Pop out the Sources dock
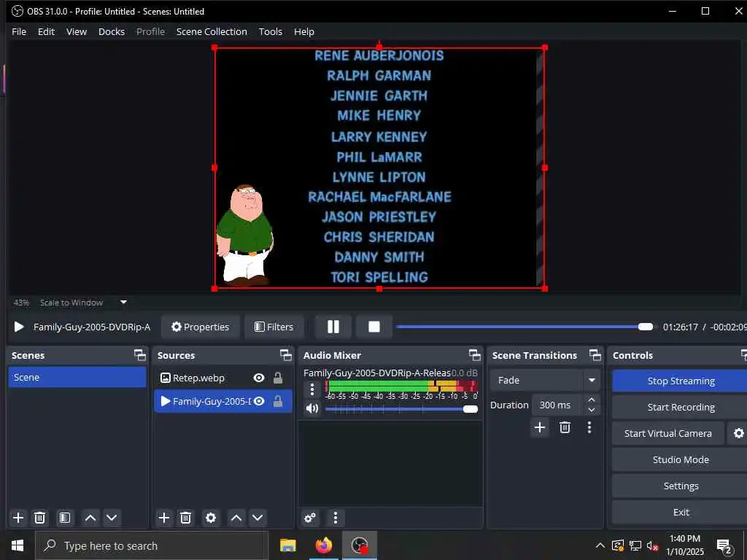 tap(285, 355)
